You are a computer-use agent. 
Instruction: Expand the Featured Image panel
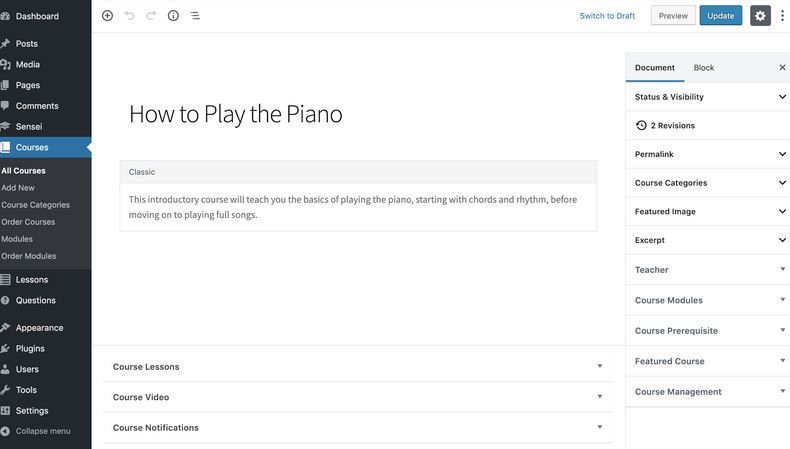coord(707,212)
